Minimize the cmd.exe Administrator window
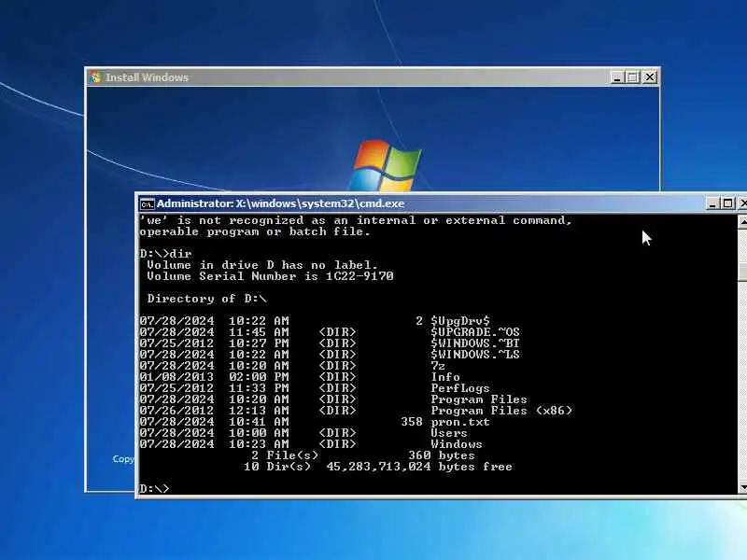747x560 pixels. [712, 203]
